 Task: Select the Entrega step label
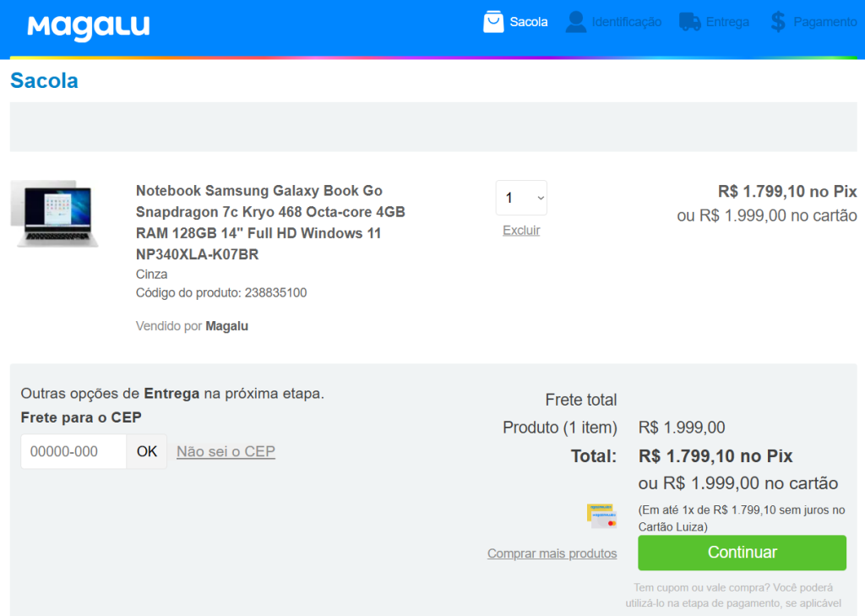pos(727,22)
